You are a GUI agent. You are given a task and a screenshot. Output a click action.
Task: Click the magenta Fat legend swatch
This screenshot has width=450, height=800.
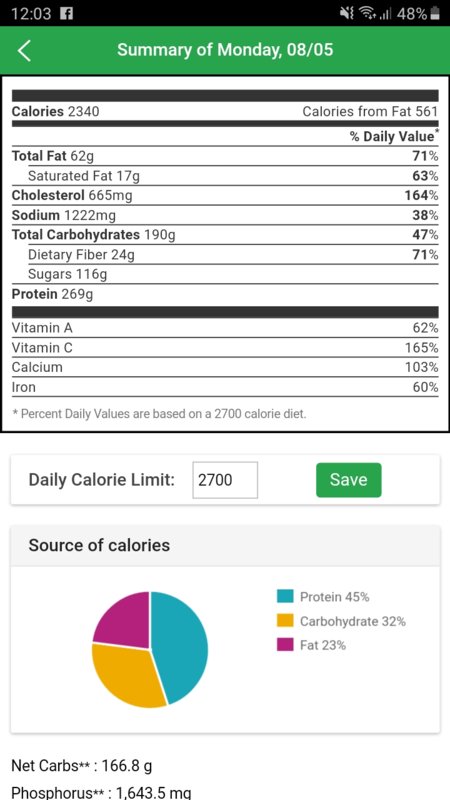285,645
